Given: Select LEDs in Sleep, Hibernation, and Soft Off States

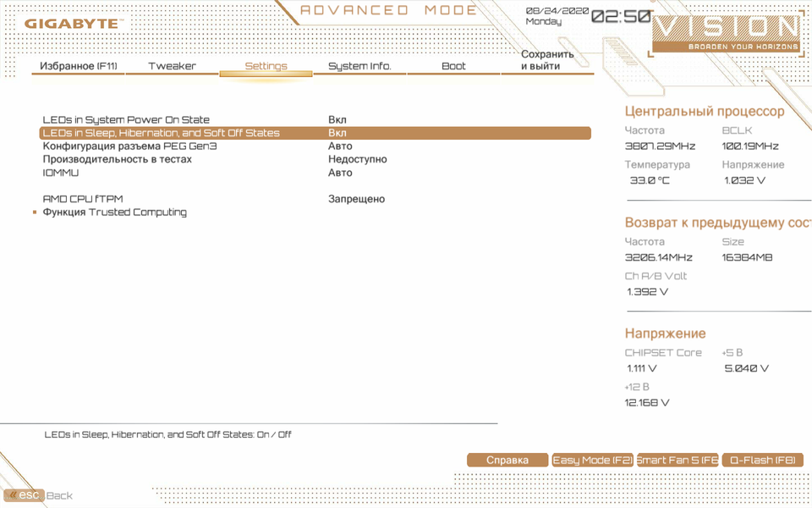Looking at the screenshot, I should (315, 133).
